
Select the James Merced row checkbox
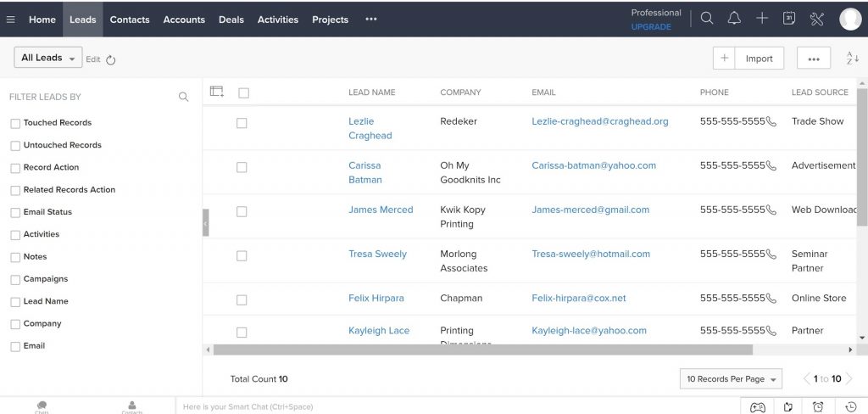pyautogui.click(x=242, y=212)
